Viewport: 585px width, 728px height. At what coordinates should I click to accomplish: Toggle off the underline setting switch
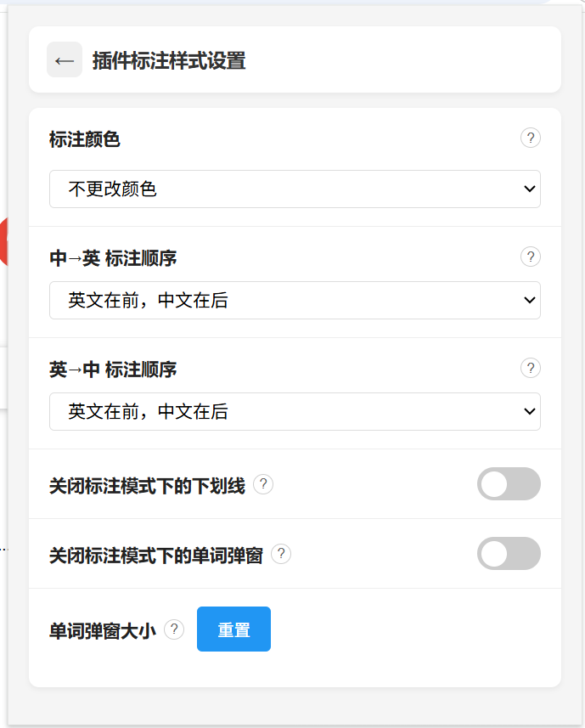509,483
